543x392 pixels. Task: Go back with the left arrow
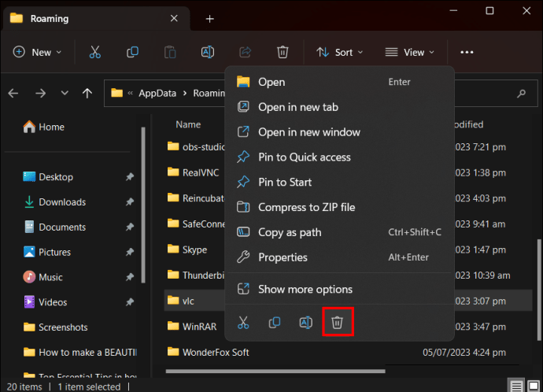13,93
